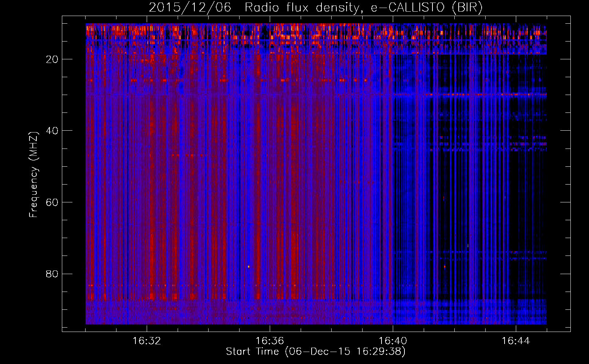
Task: Select the 16:36 time tick label
Action: coord(269,341)
